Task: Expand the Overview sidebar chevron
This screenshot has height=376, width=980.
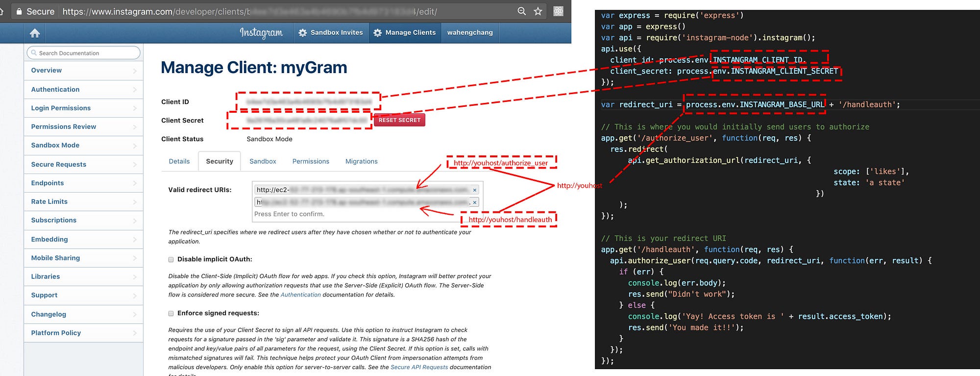Action: click(135, 71)
